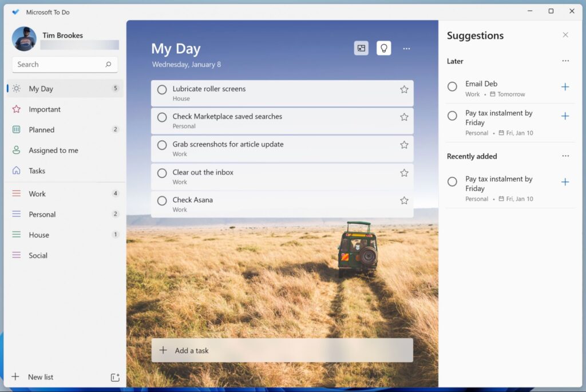The height and width of the screenshot is (392, 586).
Task: Open Later section more options
Action: pyautogui.click(x=565, y=61)
